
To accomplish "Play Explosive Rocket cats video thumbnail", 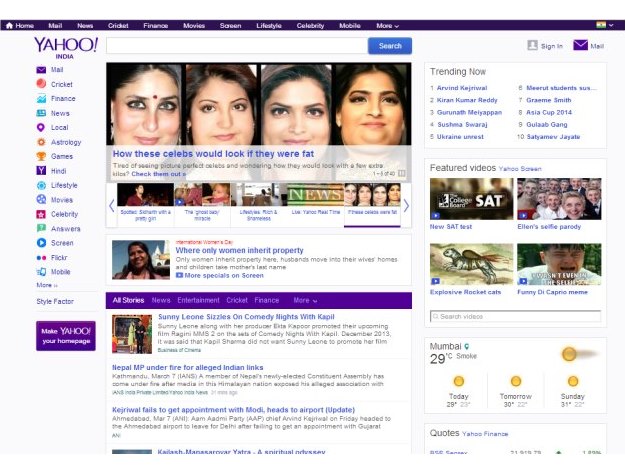I will 471,264.
